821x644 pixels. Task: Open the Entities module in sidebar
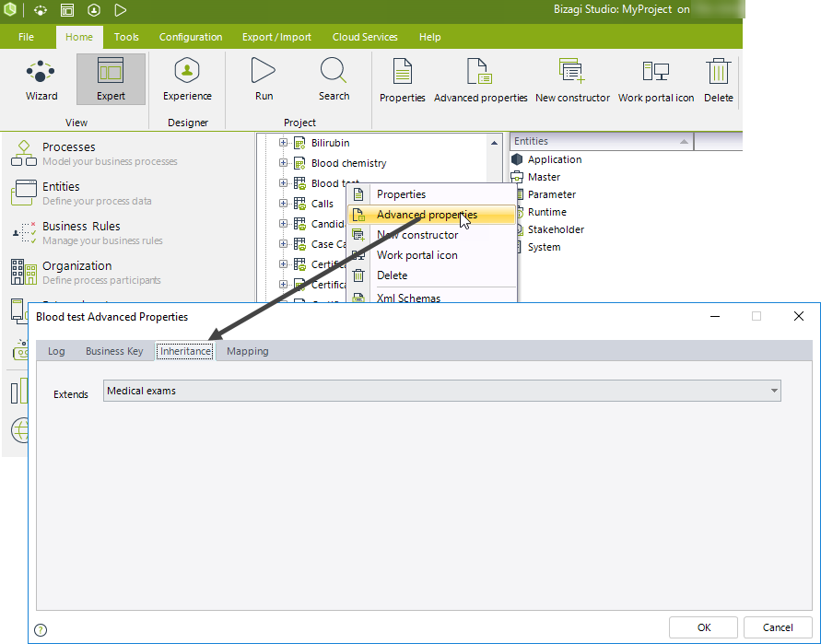(x=81, y=193)
